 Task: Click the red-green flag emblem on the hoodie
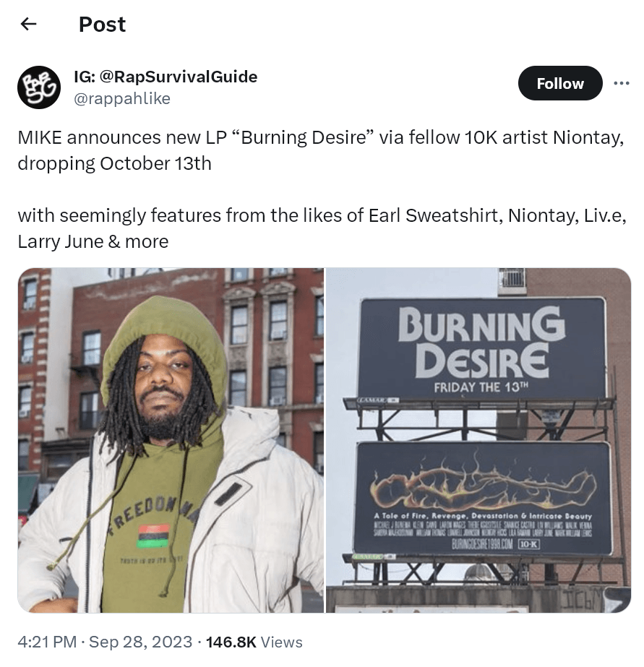(153, 536)
